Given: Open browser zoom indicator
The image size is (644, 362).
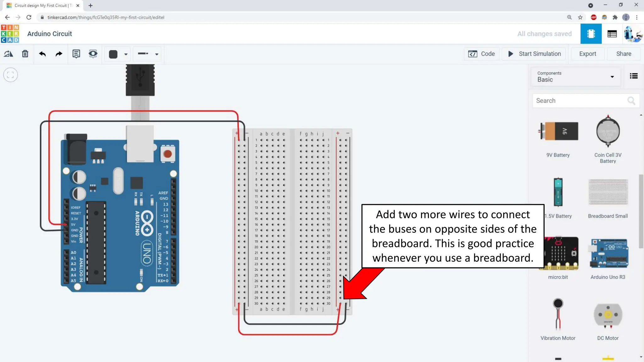Looking at the screenshot, I should click(x=569, y=17).
